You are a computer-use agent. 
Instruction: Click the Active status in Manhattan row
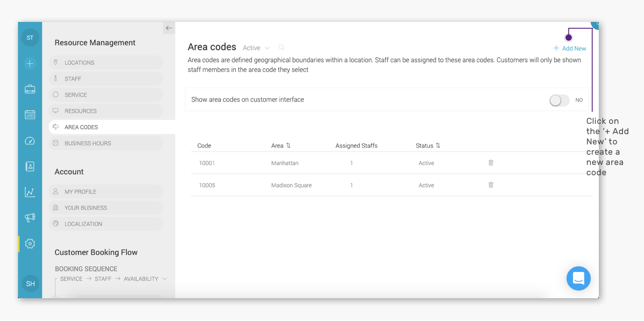click(426, 163)
